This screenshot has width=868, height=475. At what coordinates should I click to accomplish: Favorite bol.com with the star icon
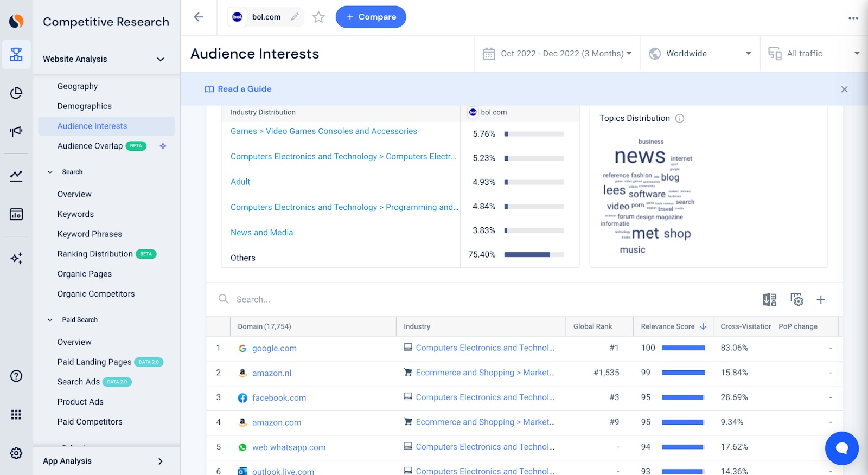tap(318, 17)
